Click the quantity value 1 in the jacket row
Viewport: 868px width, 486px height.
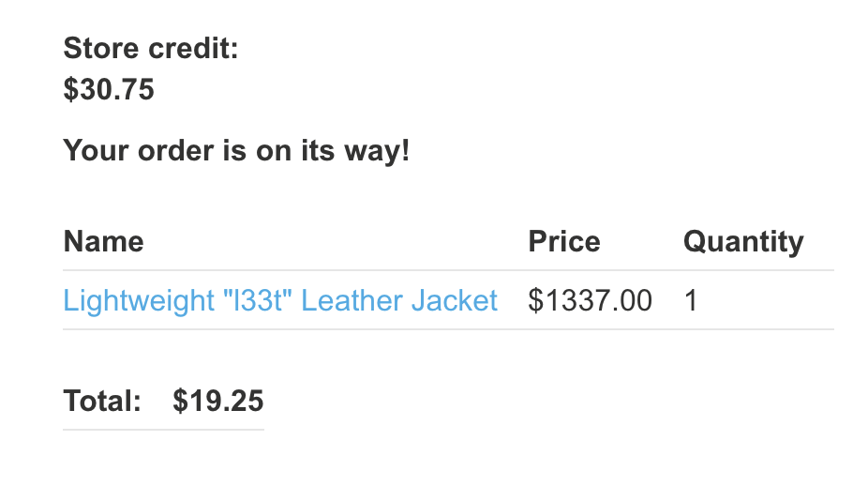[691, 300]
